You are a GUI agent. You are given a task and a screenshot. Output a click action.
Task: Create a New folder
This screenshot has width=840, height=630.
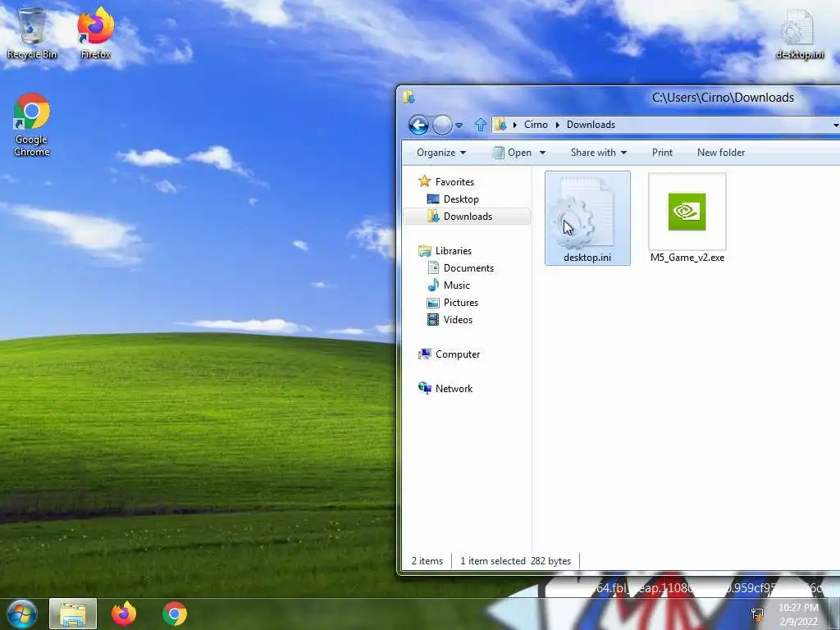pos(721,153)
